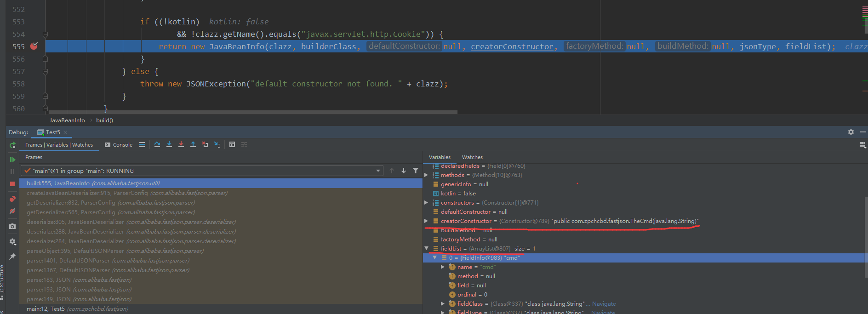868x314 pixels.
Task: Switch to the Console tab
Action: pos(119,145)
